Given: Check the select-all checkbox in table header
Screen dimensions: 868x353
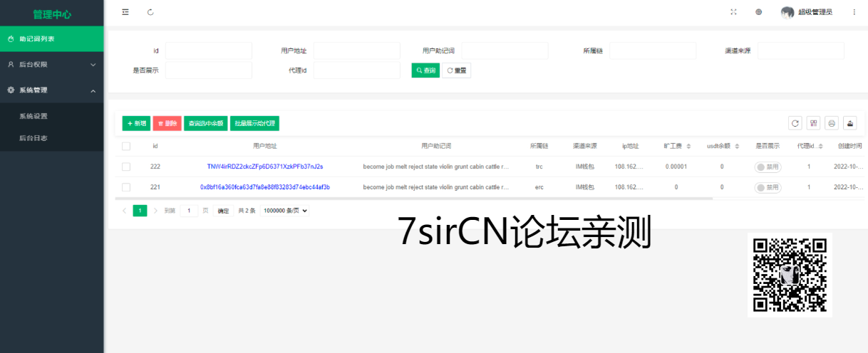Looking at the screenshot, I should (126, 146).
